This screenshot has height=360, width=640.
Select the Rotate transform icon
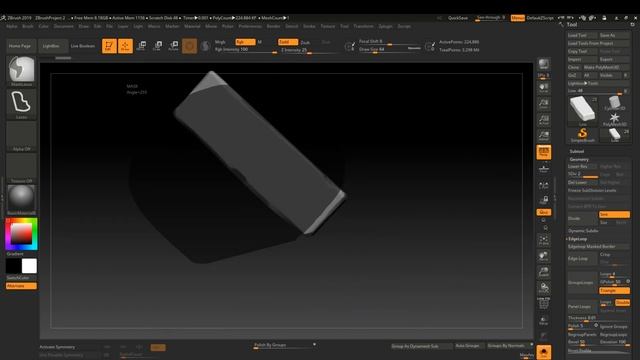click(173, 46)
